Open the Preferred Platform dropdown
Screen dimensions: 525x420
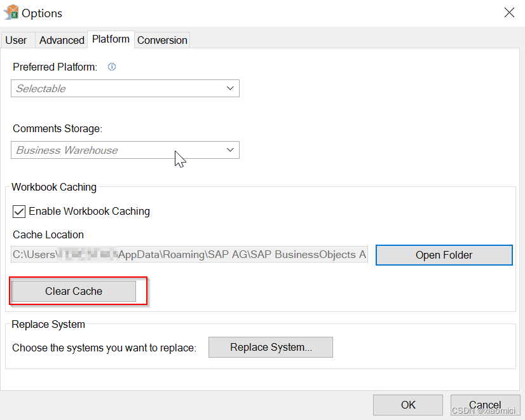(125, 88)
